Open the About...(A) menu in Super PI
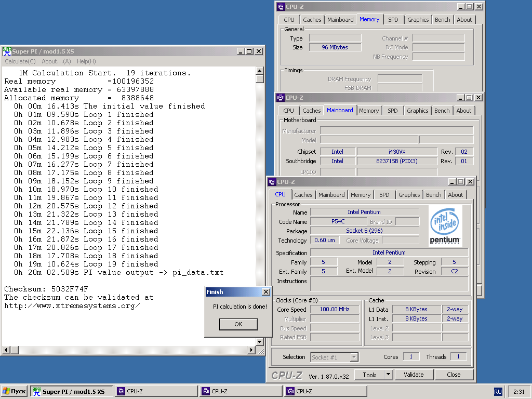 56,61
